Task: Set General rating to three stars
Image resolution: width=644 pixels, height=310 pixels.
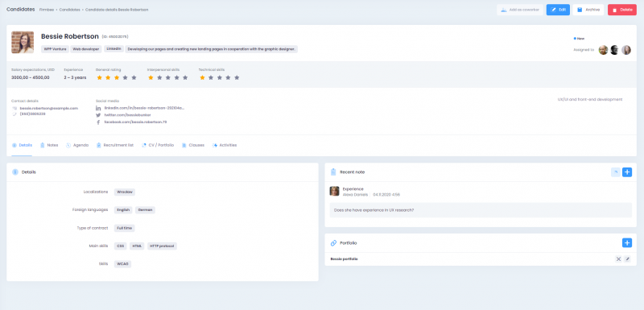Action: click(x=116, y=77)
